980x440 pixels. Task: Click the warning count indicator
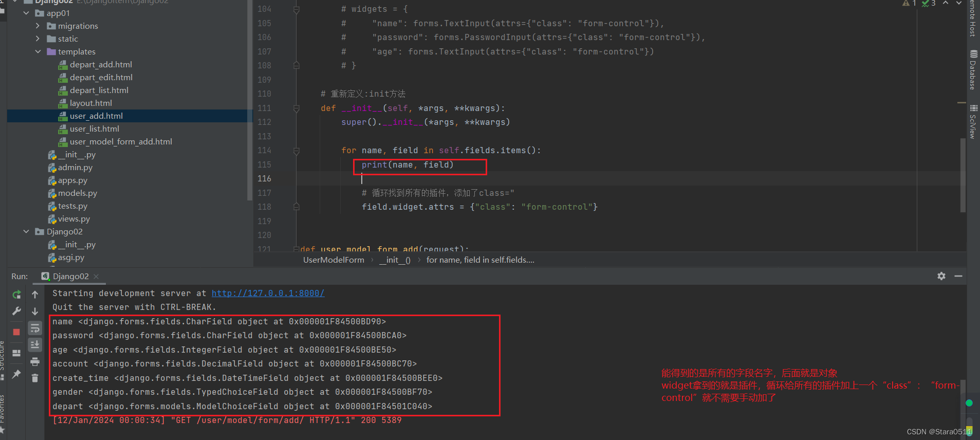(x=910, y=3)
